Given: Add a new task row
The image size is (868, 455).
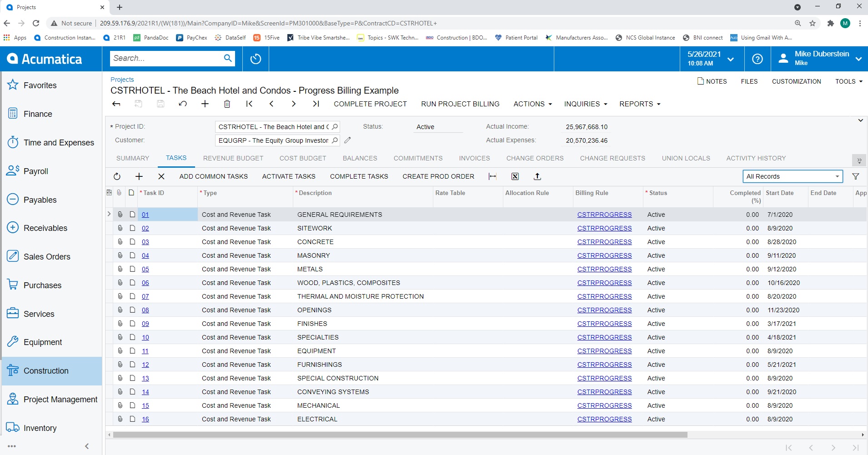Looking at the screenshot, I should pos(139,176).
